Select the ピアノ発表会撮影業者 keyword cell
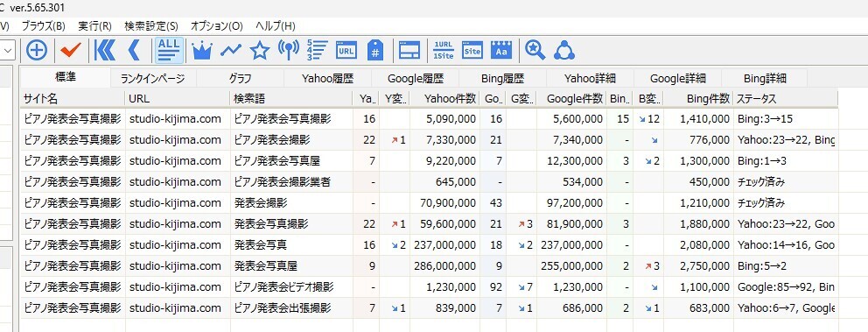Image resolution: width=868 pixels, height=332 pixels. [x=291, y=182]
